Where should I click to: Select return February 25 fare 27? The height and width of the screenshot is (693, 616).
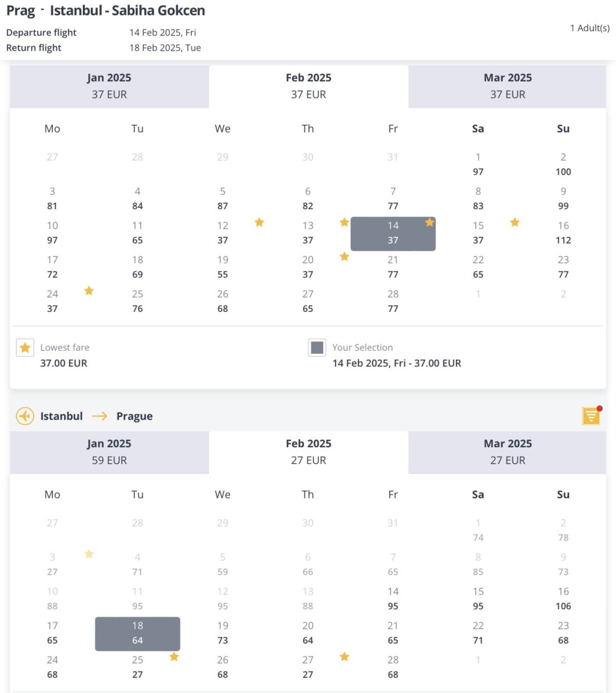pyautogui.click(x=138, y=667)
